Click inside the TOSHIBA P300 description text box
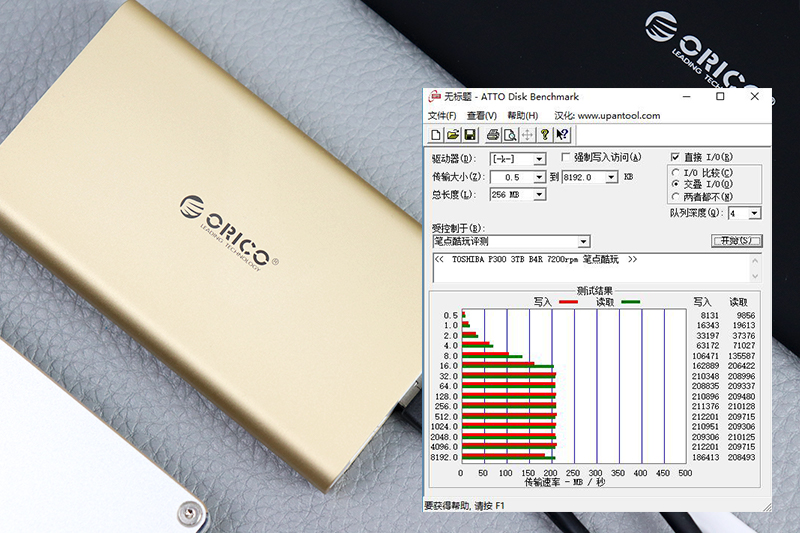 point(592,268)
